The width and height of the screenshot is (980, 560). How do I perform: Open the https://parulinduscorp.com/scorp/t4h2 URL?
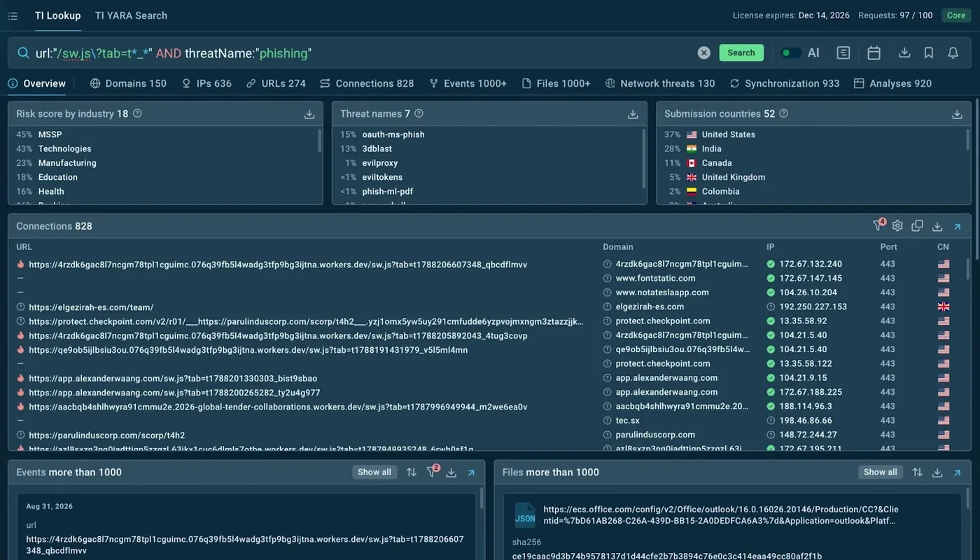pyautogui.click(x=107, y=435)
